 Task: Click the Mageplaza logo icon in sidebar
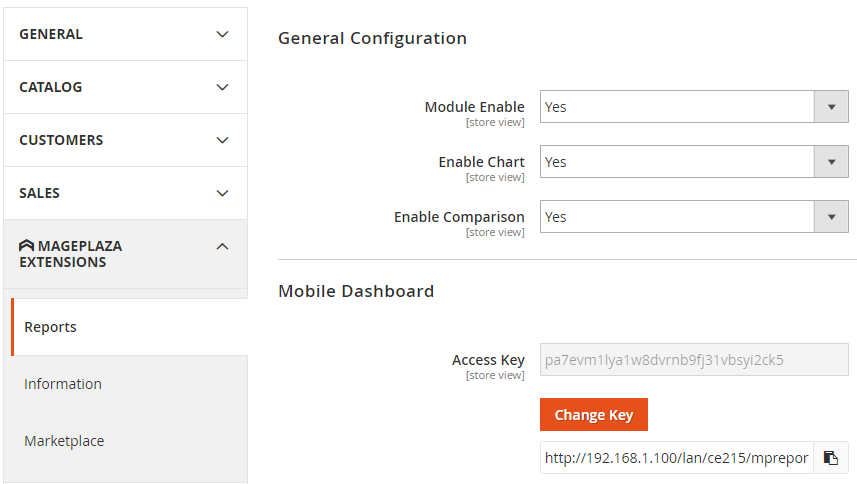coord(26,246)
